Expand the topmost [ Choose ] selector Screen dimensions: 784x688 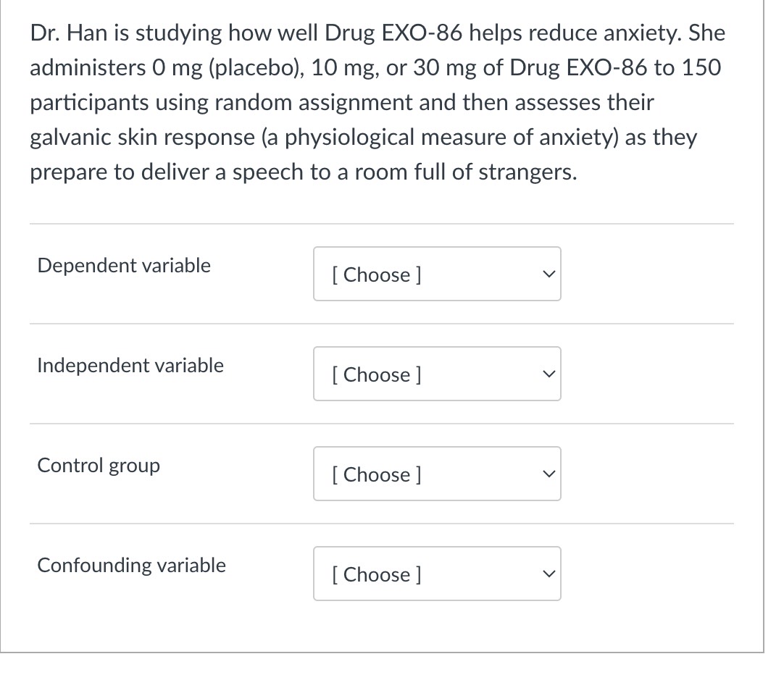tap(437, 274)
